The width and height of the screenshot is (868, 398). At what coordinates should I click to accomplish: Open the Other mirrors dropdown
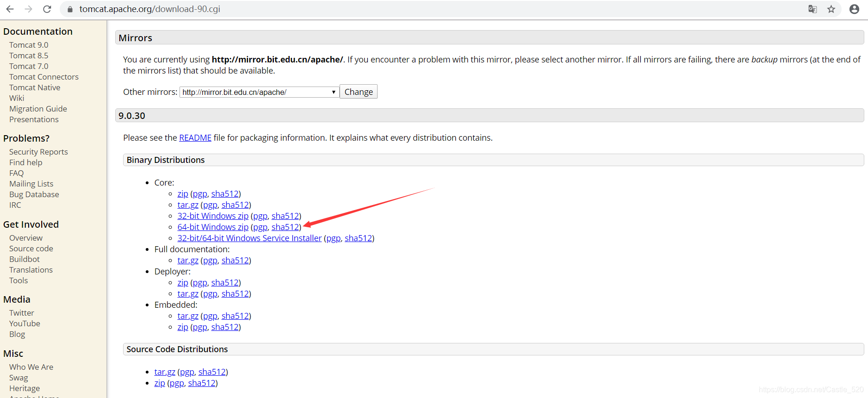[259, 92]
